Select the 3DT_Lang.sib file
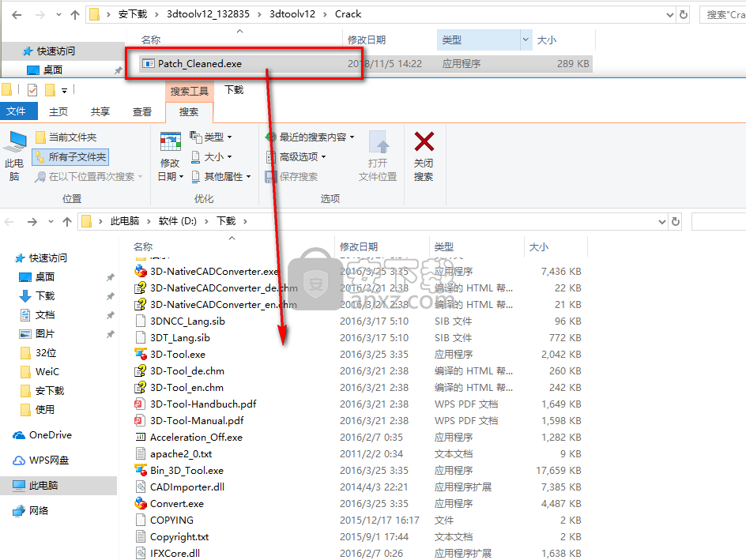The width and height of the screenshot is (746, 560). 180,338
